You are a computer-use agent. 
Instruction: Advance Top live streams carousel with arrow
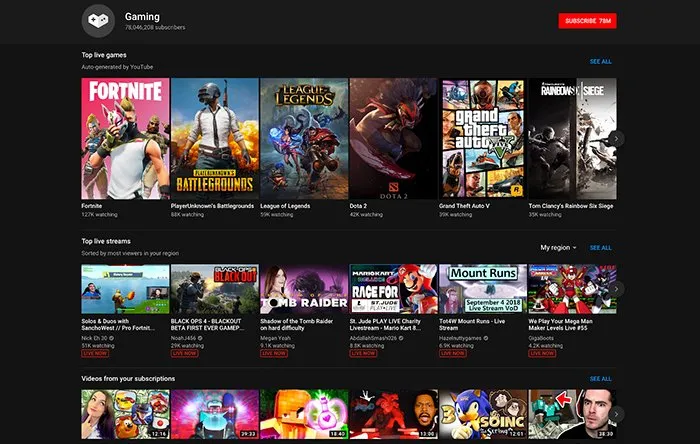(x=617, y=289)
